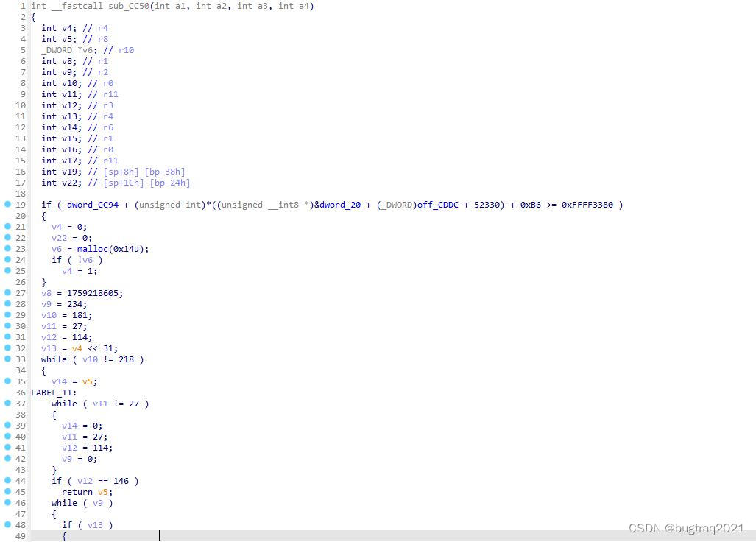Jump to dword_20 reference

pos(340,205)
